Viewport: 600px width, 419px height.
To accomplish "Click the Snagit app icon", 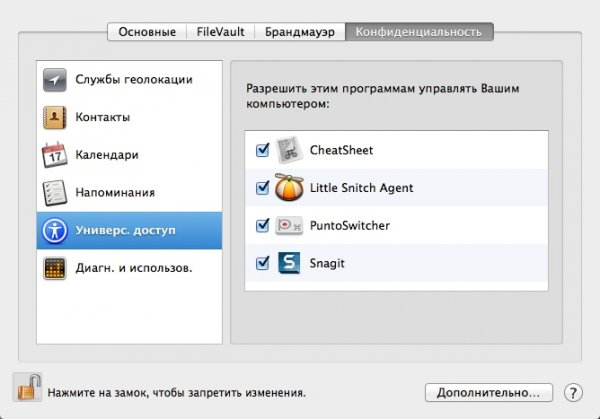I will [x=289, y=263].
